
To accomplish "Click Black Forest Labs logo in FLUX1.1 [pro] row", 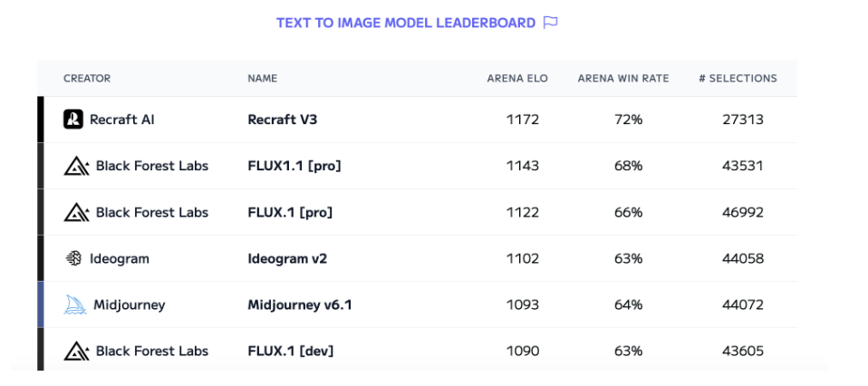I will 76,166.
